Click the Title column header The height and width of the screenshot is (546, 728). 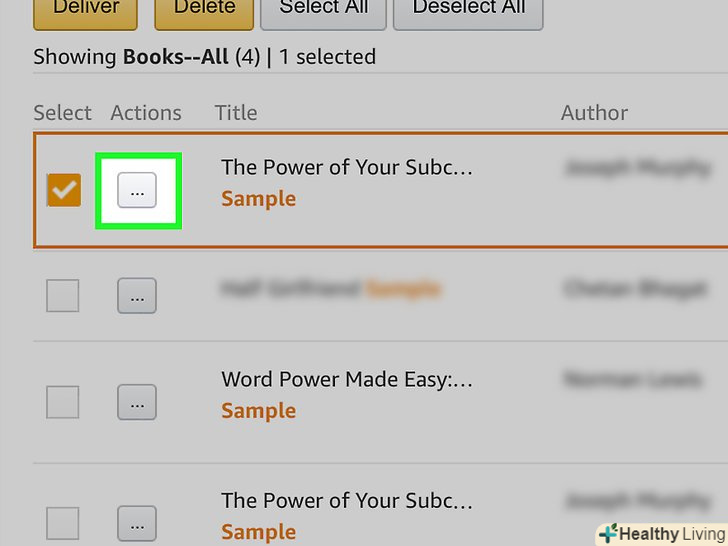click(x=236, y=113)
